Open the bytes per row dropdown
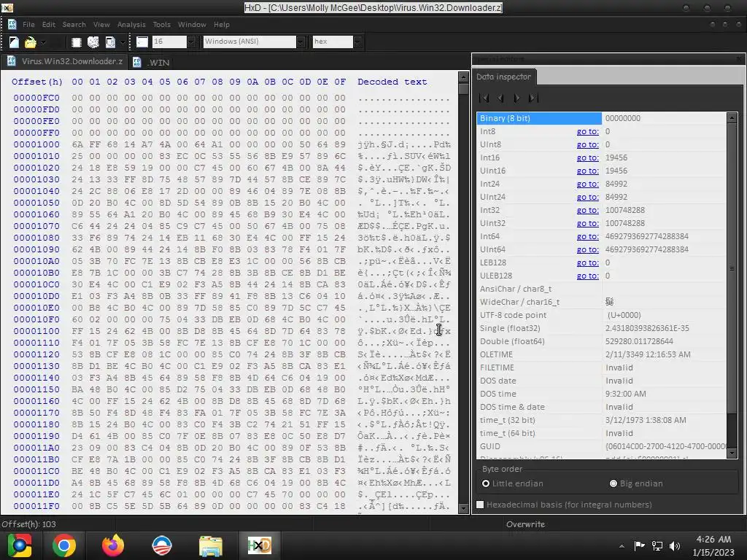The width and height of the screenshot is (747, 560). point(191,42)
